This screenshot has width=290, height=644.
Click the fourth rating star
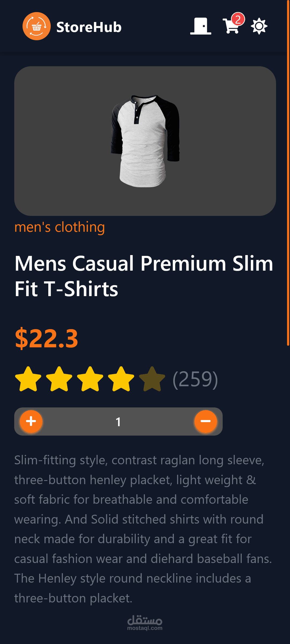(x=121, y=379)
